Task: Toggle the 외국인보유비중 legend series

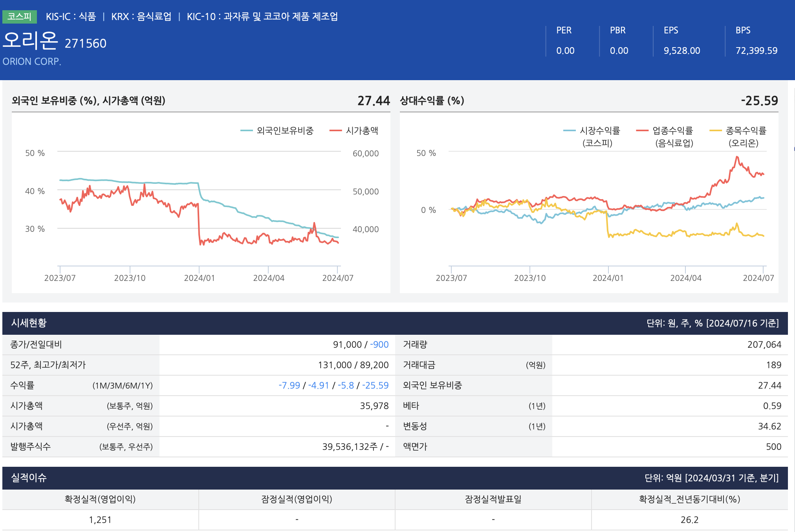Action: (x=284, y=130)
